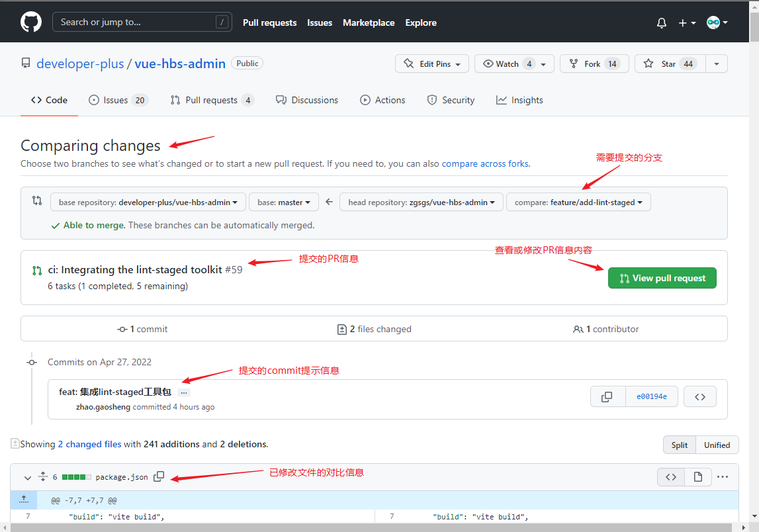Click 'Commits on Apr 27, 2022' text
The image size is (759, 532).
pos(99,362)
